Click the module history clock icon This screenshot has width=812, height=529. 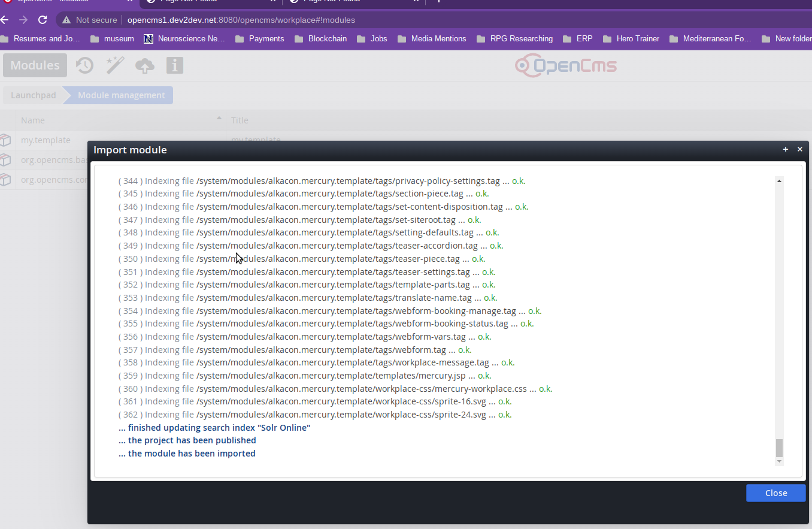pyautogui.click(x=84, y=65)
